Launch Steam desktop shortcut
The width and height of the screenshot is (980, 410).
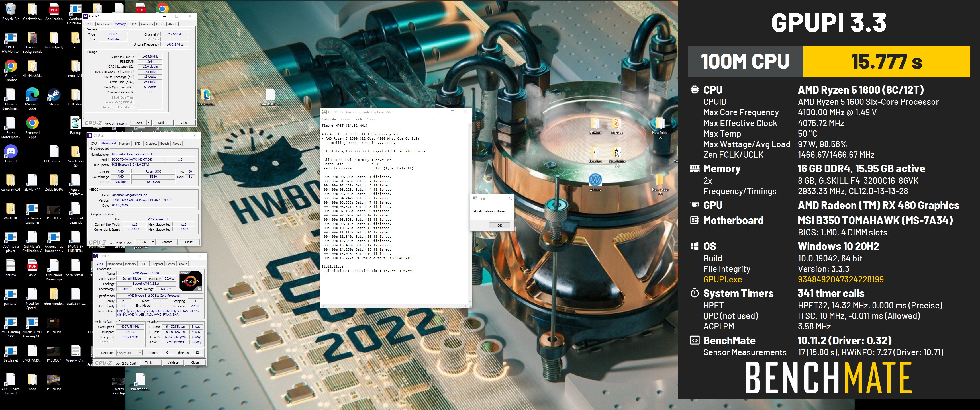[x=54, y=97]
